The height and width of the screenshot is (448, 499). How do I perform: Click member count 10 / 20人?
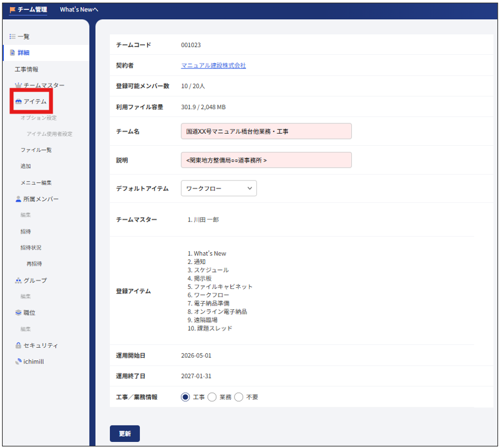click(x=193, y=86)
